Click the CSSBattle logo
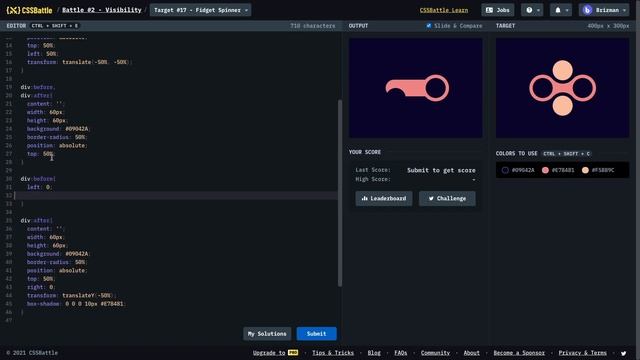The width and height of the screenshot is (640, 360). click(29, 10)
